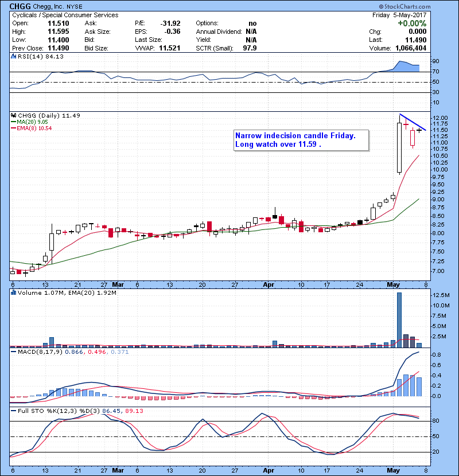Image resolution: width=459 pixels, height=476 pixels.
Task: Click the date Friday 5-May-2017
Action: point(399,15)
